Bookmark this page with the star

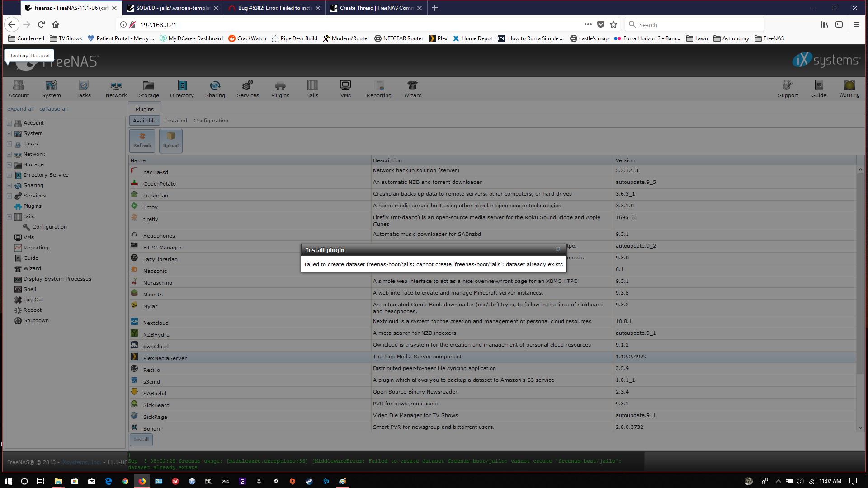613,24
